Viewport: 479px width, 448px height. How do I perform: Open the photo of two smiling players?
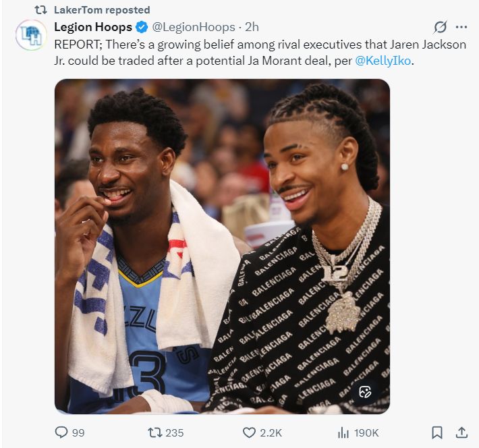[x=222, y=246]
